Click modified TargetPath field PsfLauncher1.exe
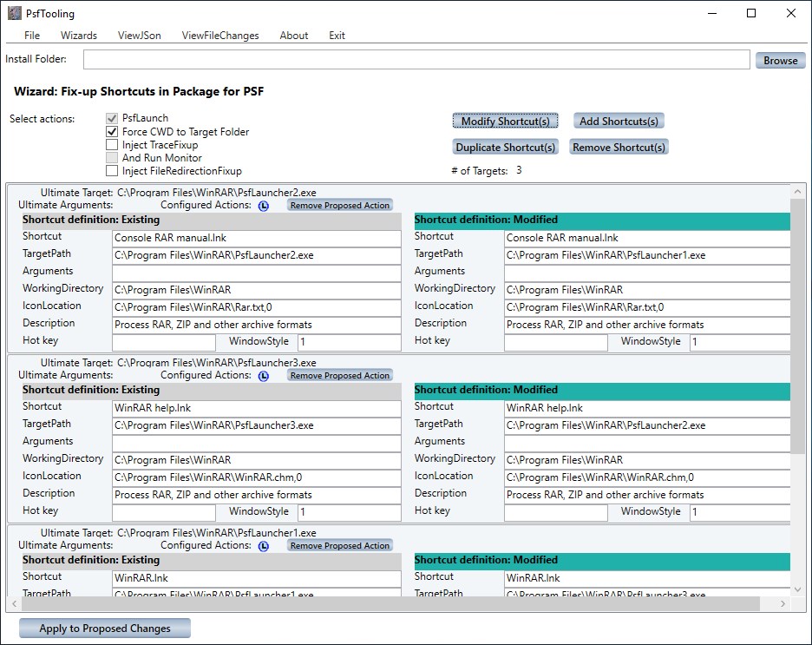Image resolution: width=812 pixels, height=645 pixels. click(647, 255)
